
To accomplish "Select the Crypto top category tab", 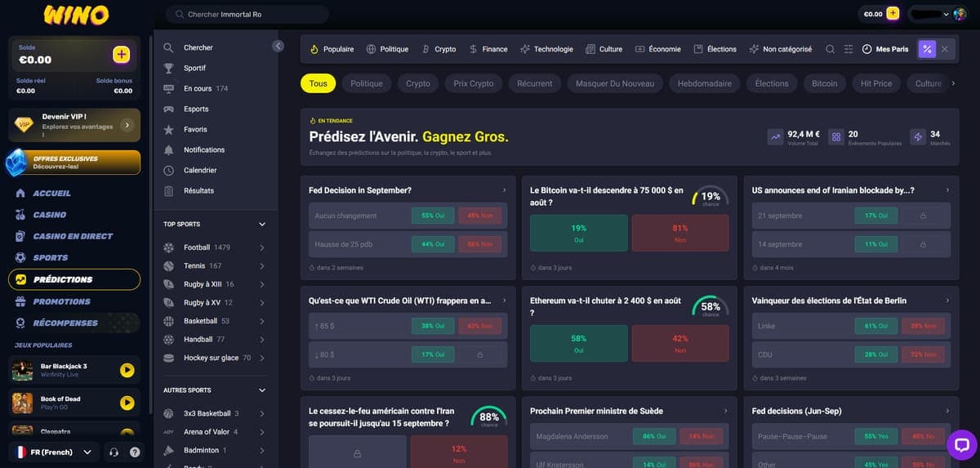I will point(439,49).
